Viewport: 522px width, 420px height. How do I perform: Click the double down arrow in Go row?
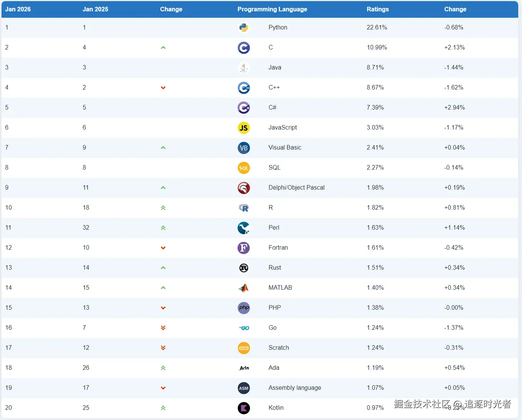point(163,328)
